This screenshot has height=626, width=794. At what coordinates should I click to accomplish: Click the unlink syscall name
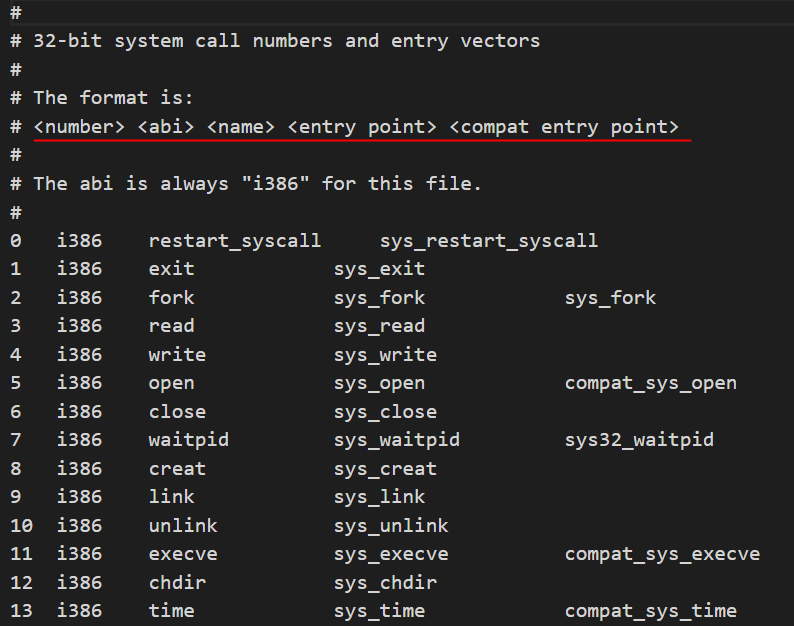[183, 525]
